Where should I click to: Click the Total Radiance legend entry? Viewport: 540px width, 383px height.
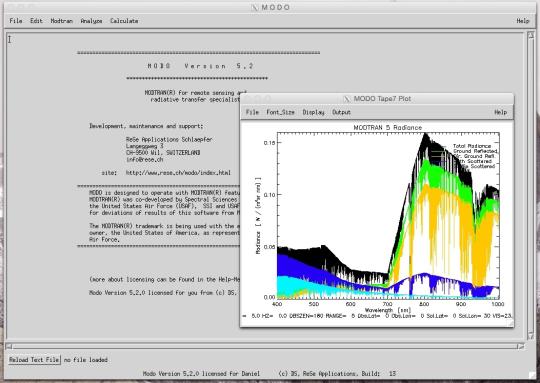[472, 146]
